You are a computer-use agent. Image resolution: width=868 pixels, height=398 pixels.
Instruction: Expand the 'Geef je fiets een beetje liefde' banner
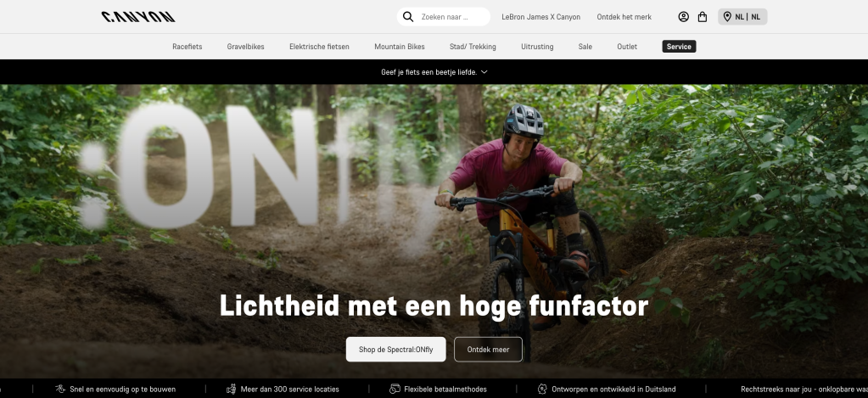(434, 72)
